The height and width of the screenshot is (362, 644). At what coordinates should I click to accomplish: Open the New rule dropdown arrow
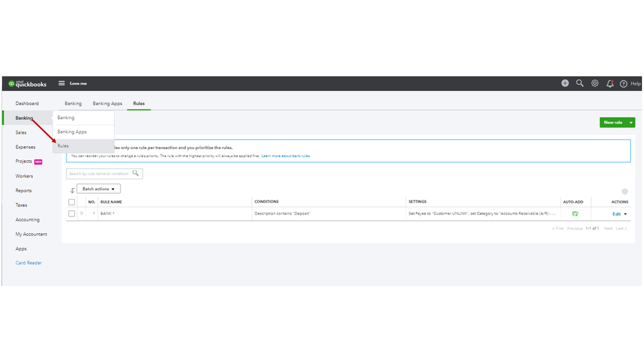click(631, 122)
